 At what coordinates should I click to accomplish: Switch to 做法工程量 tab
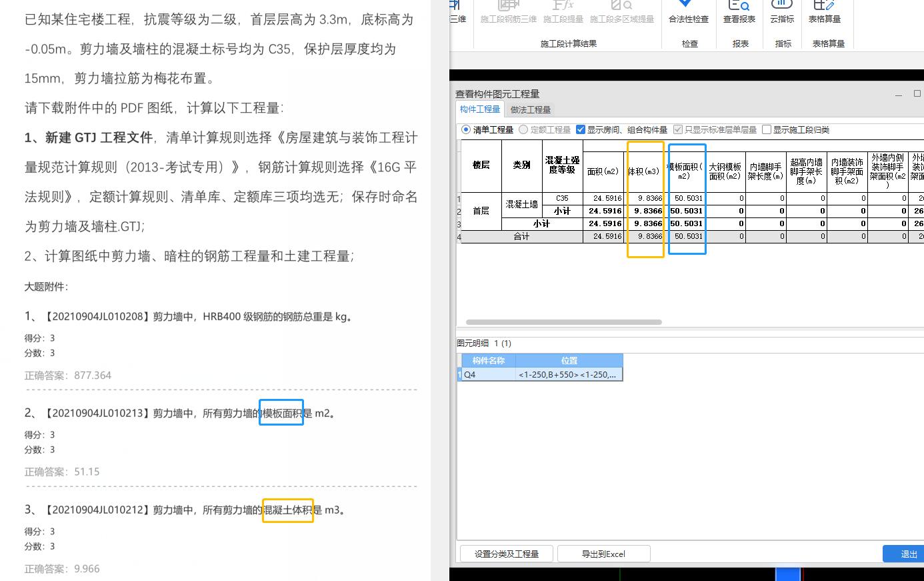(531, 109)
